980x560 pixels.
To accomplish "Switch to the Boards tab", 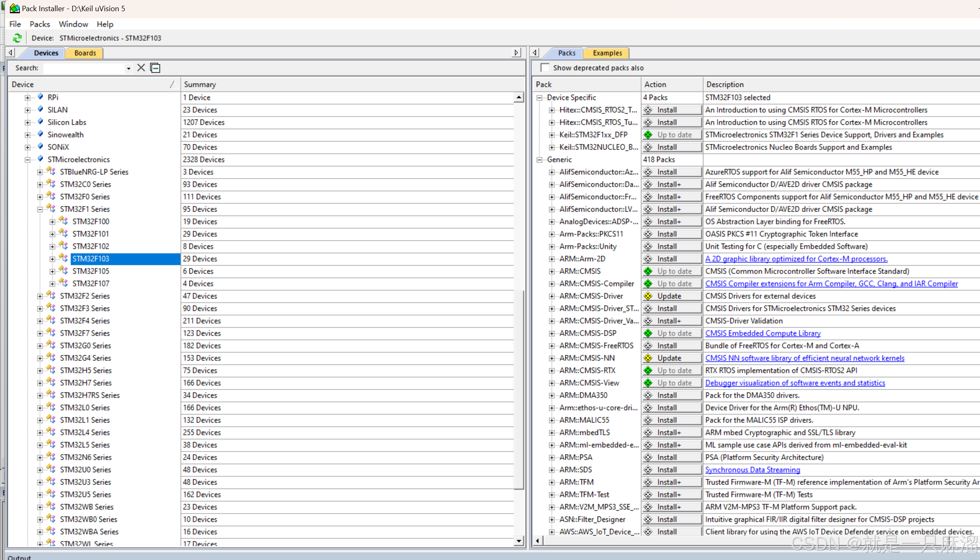I will click(x=84, y=53).
